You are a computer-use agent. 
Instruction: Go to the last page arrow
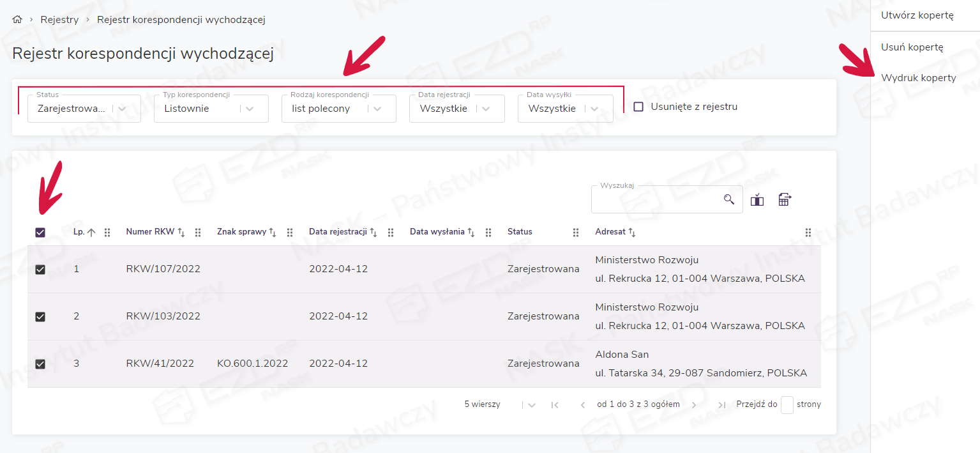click(721, 404)
